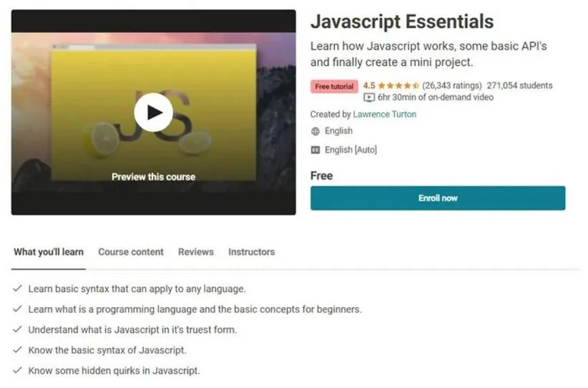Image resolution: width=588 pixels, height=388 pixels.
Task: Click checkmark beside programming language concepts item
Action: (x=17, y=309)
